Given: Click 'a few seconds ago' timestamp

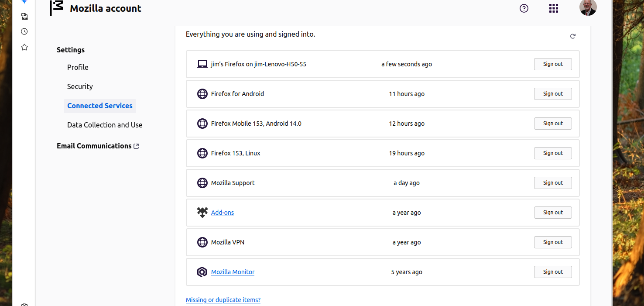Looking at the screenshot, I should click(x=407, y=64).
